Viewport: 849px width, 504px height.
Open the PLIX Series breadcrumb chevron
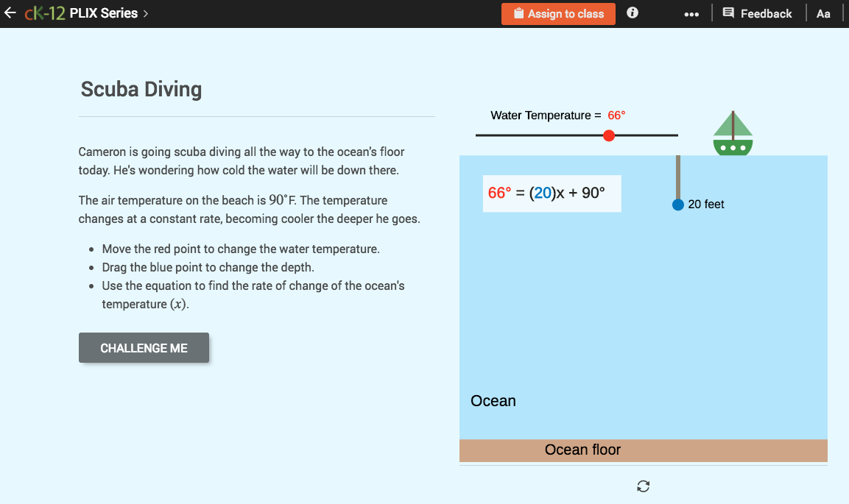(144, 13)
